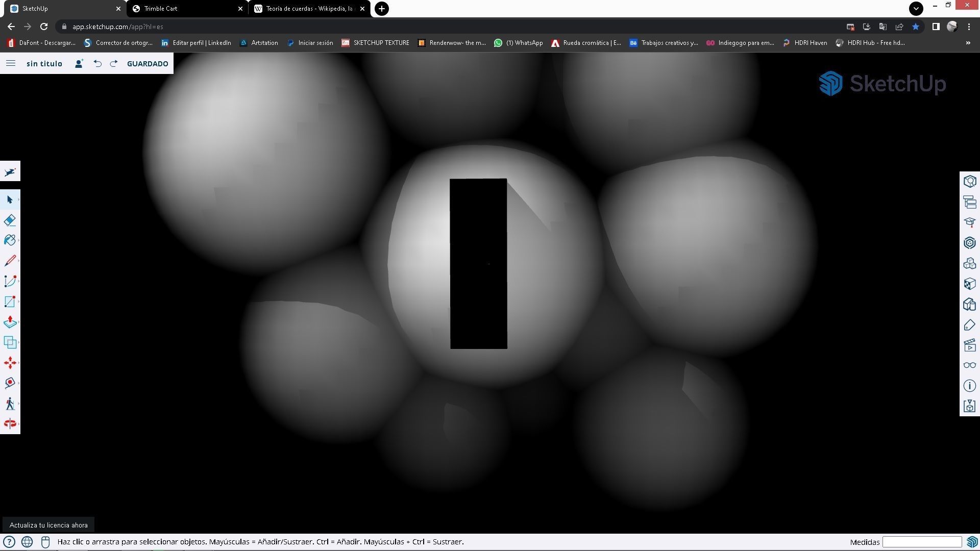Open the Styles glasses panel
The image size is (980, 551).
[969, 365]
